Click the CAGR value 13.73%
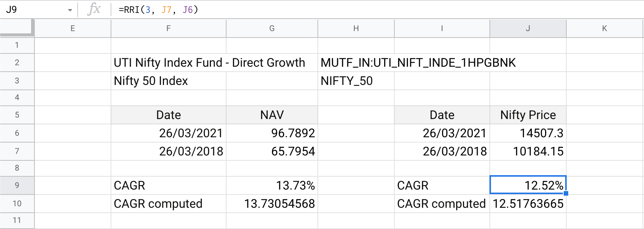Image resolution: width=644 pixels, height=229 pixels. pos(272,185)
